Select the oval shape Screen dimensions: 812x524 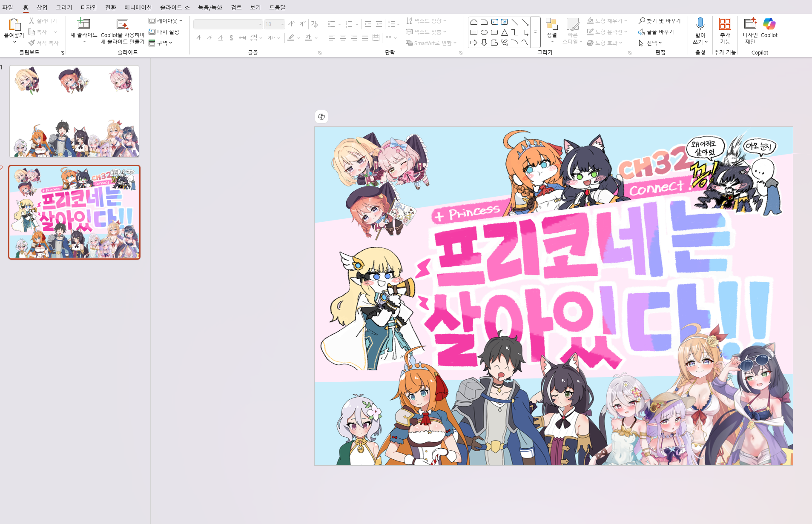click(484, 32)
